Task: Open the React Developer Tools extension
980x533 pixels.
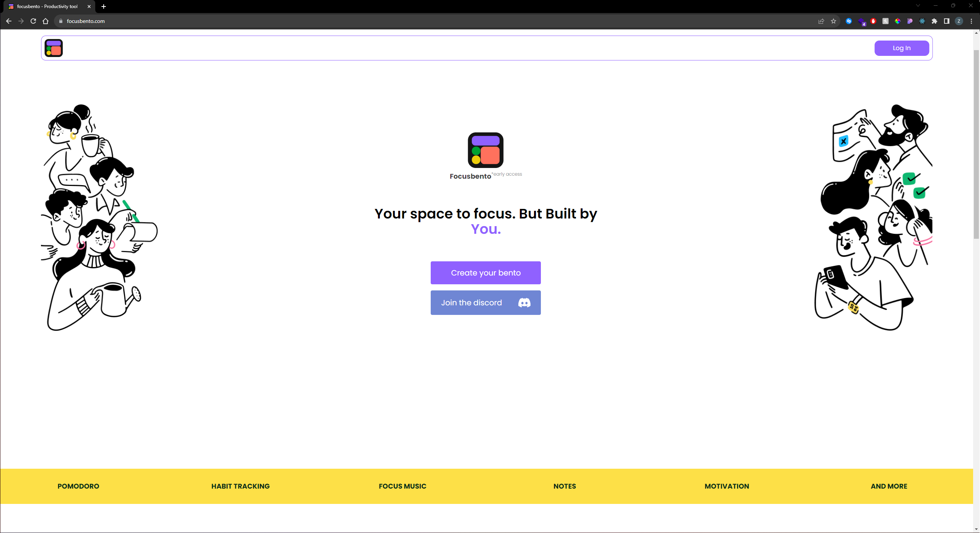Action: tap(922, 21)
